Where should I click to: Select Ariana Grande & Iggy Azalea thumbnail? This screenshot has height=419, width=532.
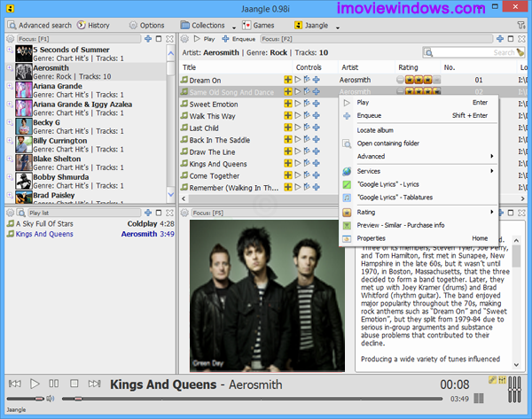click(24, 108)
